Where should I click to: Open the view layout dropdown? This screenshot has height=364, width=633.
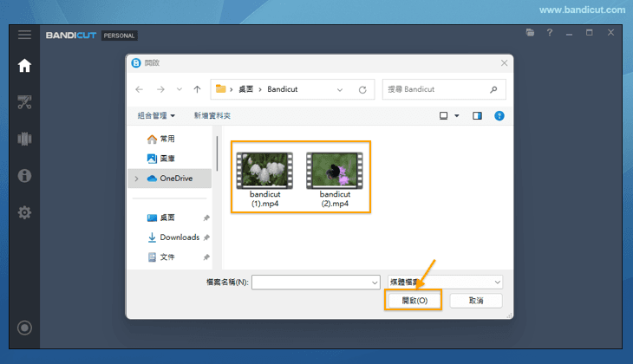[x=449, y=115]
